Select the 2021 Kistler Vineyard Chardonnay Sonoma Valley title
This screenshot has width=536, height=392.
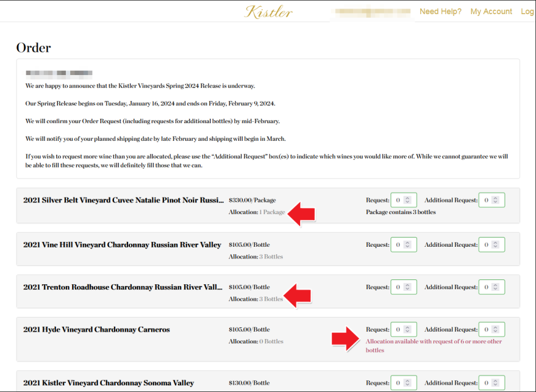click(108, 383)
